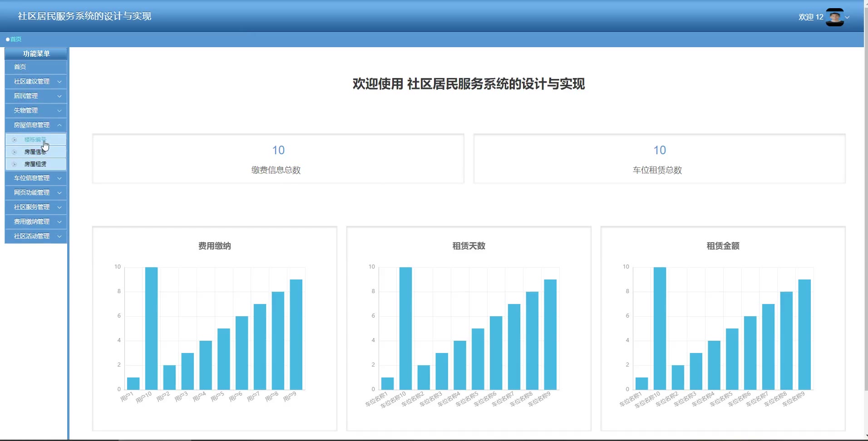
Task: Select 社区活动管理 in the sidebar
Action: (32, 236)
